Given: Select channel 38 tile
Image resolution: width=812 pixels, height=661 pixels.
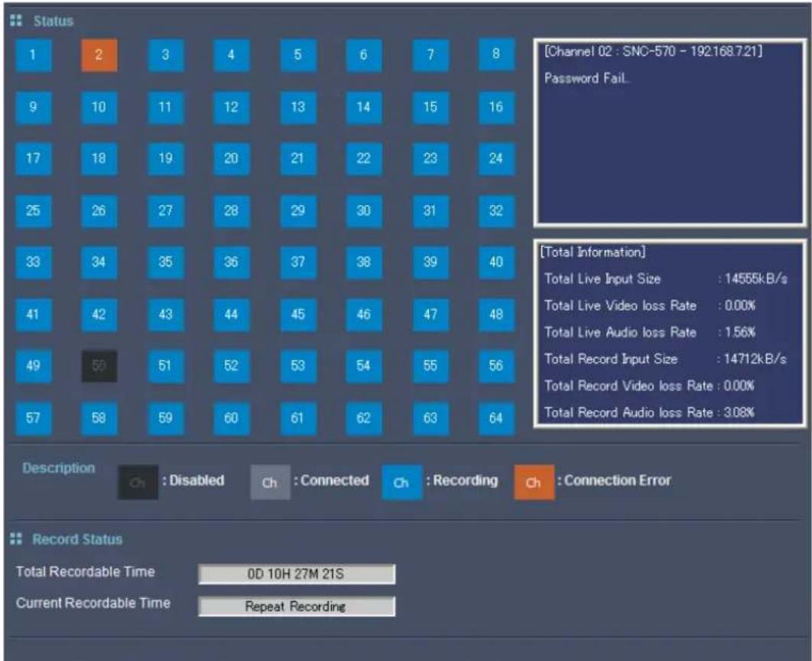Looking at the screenshot, I should point(363,262).
